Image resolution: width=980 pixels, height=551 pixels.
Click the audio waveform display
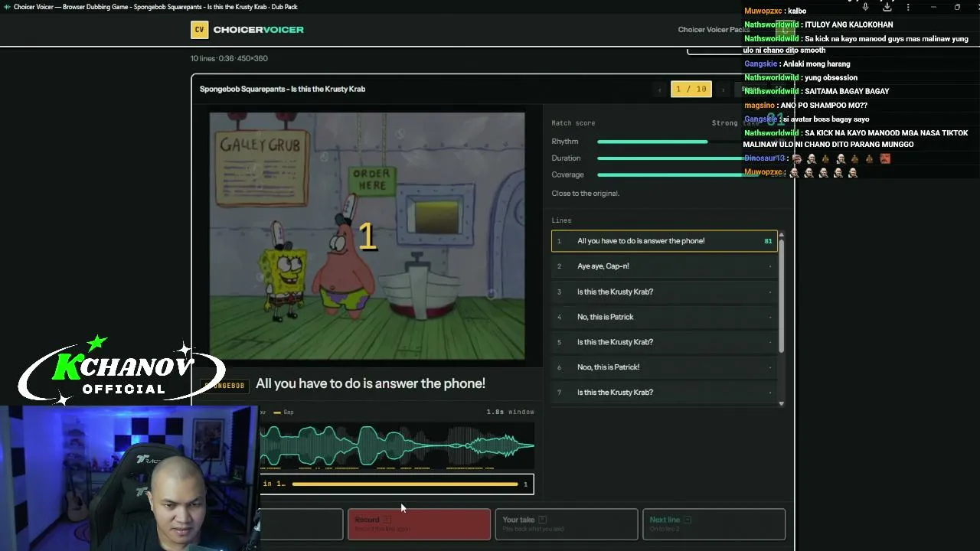point(397,446)
